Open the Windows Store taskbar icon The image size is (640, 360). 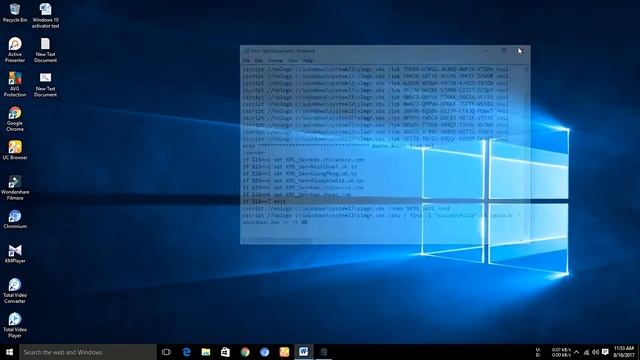pyautogui.click(x=225, y=352)
